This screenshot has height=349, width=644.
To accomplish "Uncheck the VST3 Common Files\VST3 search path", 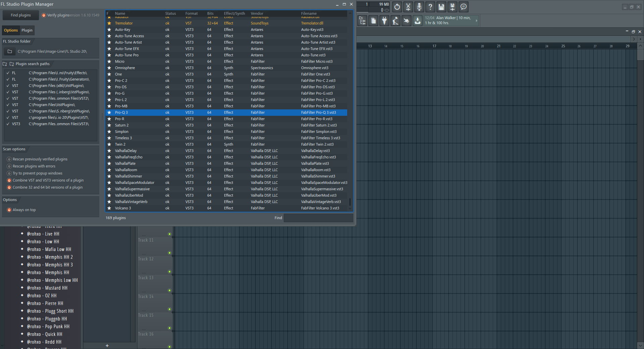I will (8, 124).
